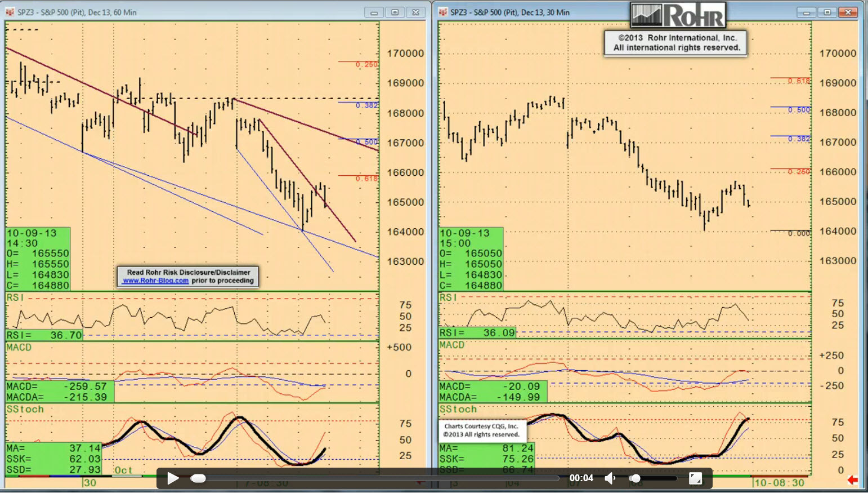This screenshot has width=868, height=493.
Task: Maximize the 60 Min chart window
Action: coord(395,12)
